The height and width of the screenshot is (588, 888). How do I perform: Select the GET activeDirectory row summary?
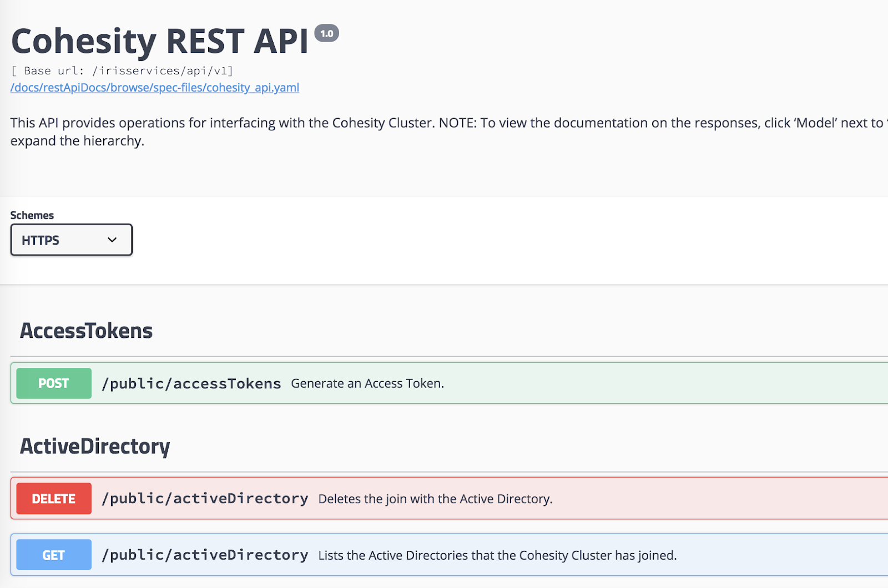pyautogui.click(x=497, y=554)
